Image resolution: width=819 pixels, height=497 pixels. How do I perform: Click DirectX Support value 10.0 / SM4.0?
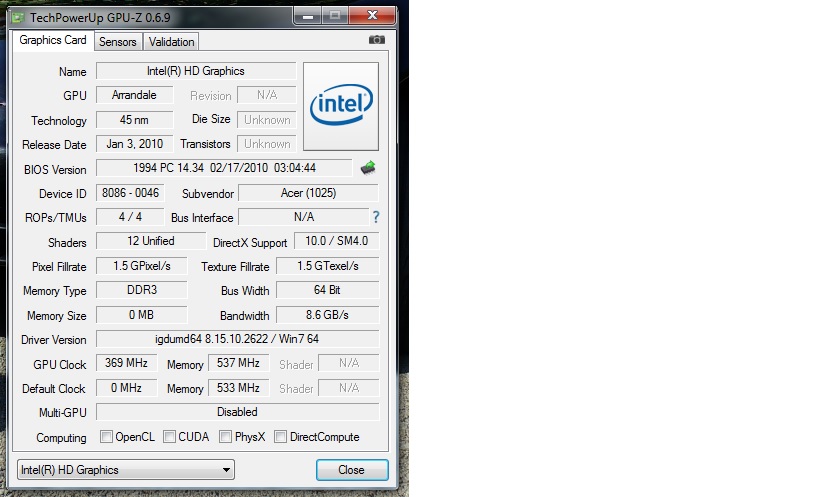(336, 241)
